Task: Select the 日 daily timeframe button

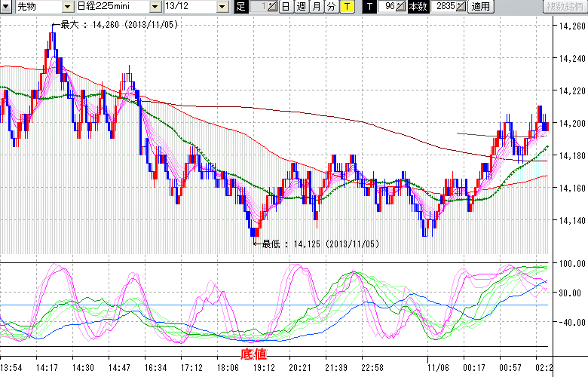Action: tap(286, 7)
